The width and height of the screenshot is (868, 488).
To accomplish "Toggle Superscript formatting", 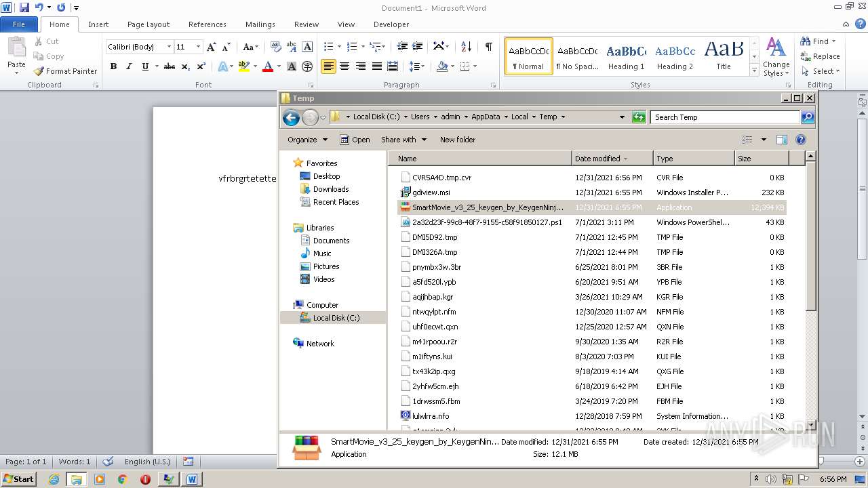I will coord(201,66).
